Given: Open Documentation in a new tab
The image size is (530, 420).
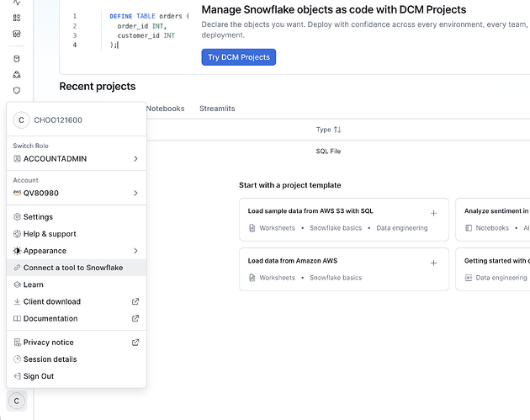Looking at the screenshot, I should (77, 318).
